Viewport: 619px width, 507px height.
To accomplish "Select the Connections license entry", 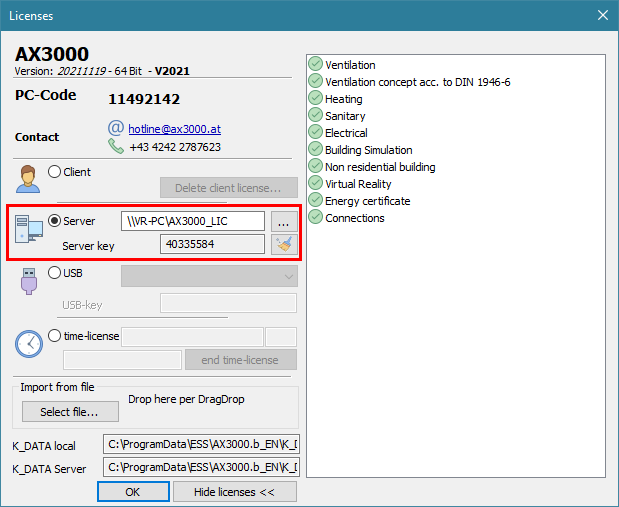I will pos(355,218).
